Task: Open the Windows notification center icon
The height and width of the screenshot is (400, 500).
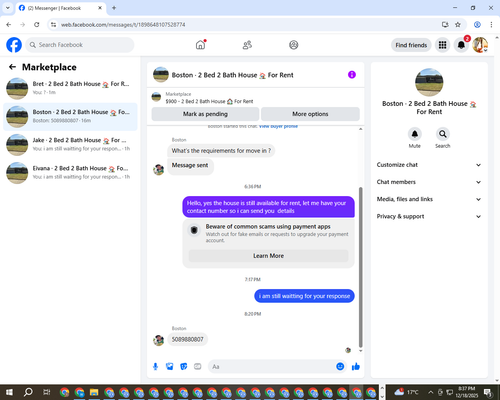Action: [489, 392]
